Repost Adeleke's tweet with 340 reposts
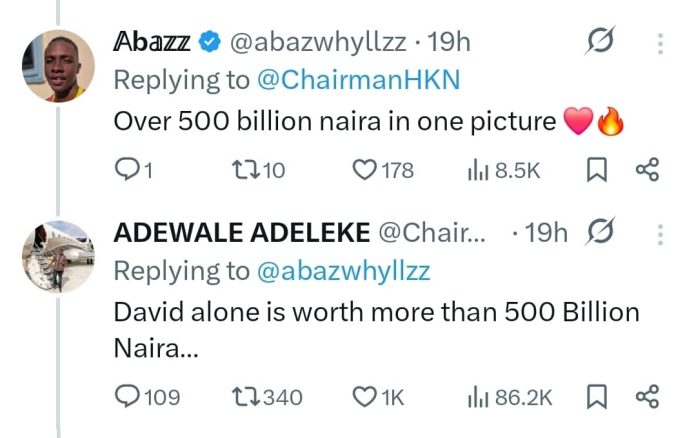The image size is (696, 438). click(x=243, y=397)
